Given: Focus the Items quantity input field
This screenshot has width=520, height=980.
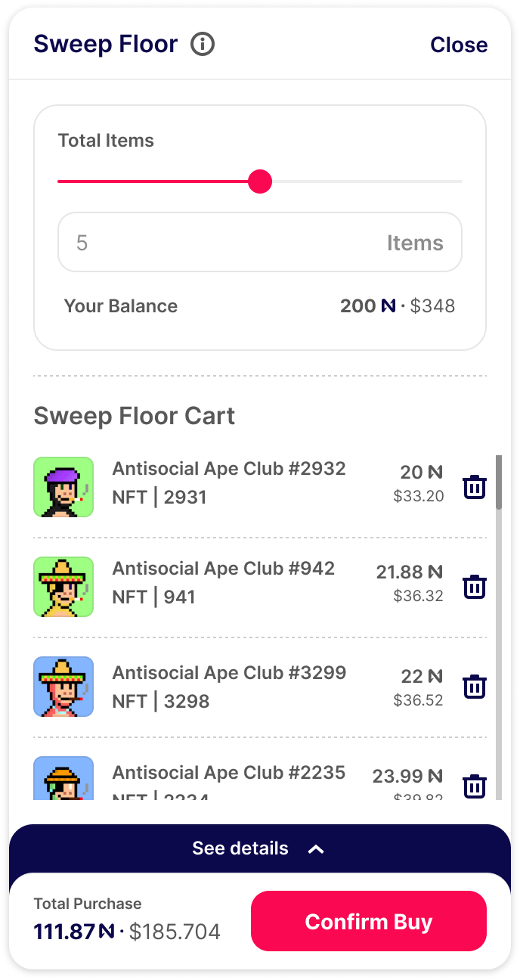Looking at the screenshot, I should click(x=227, y=243).
